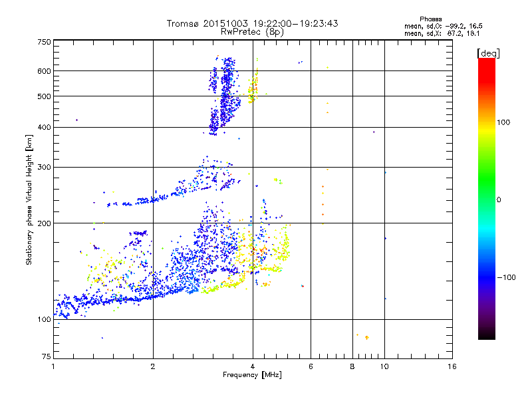Viewport: 532px width, 399px height.
Task: Click the '75' y-axis tick label
Action: pos(46,356)
